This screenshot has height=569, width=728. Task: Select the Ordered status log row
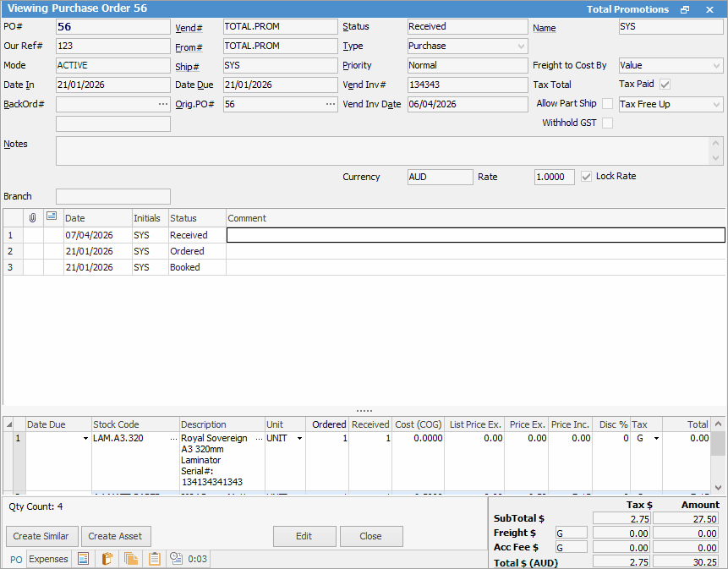tap(364, 251)
